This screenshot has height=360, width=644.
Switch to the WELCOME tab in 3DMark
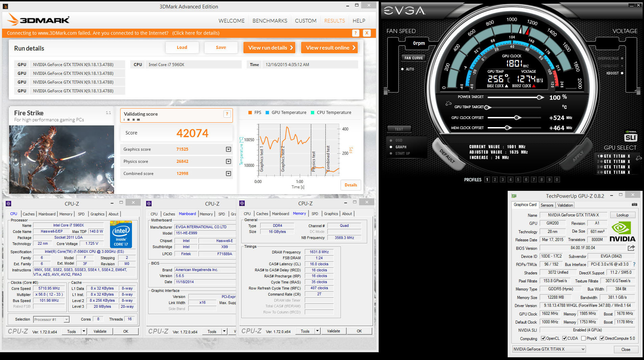click(x=232, y=21)
